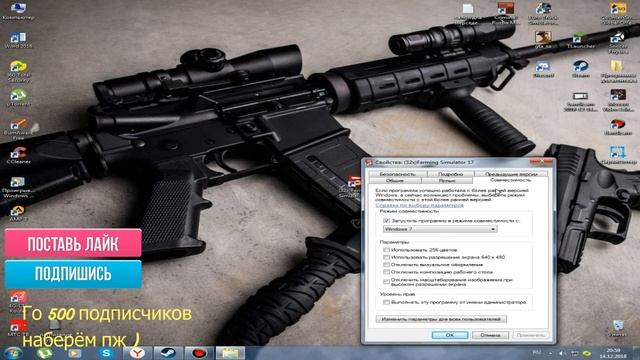
Task: Enable 640 x 480 screen resolution checkbox
Action: [386, 257]
